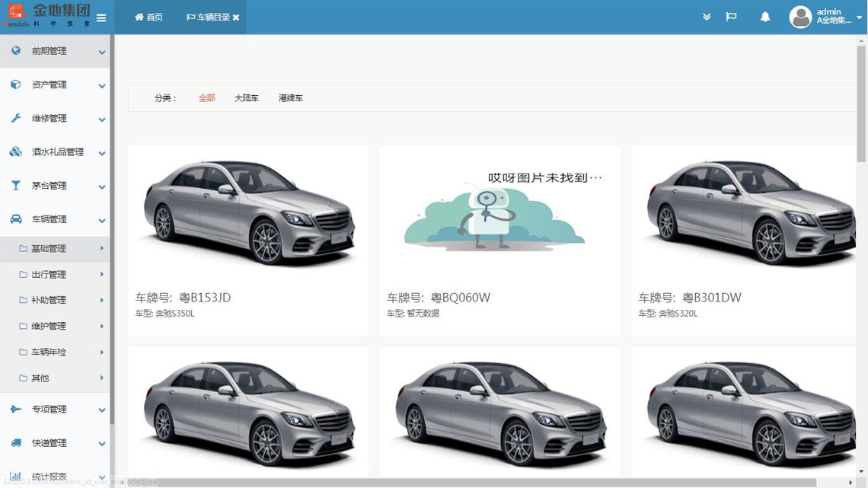Click the globe icon beside 前期管理
The height and width of the screenshot is (488, 868).
tap(16, 51)
